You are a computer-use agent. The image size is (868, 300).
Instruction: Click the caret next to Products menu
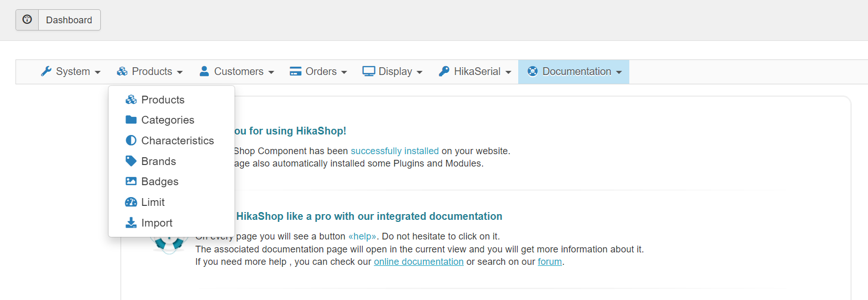coord(180,72)
